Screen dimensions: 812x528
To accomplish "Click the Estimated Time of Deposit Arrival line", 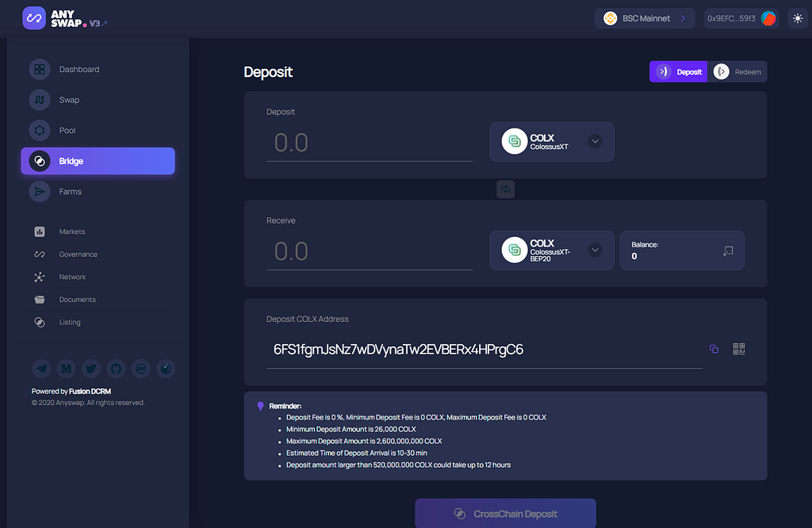I will (x=357, y=453).
